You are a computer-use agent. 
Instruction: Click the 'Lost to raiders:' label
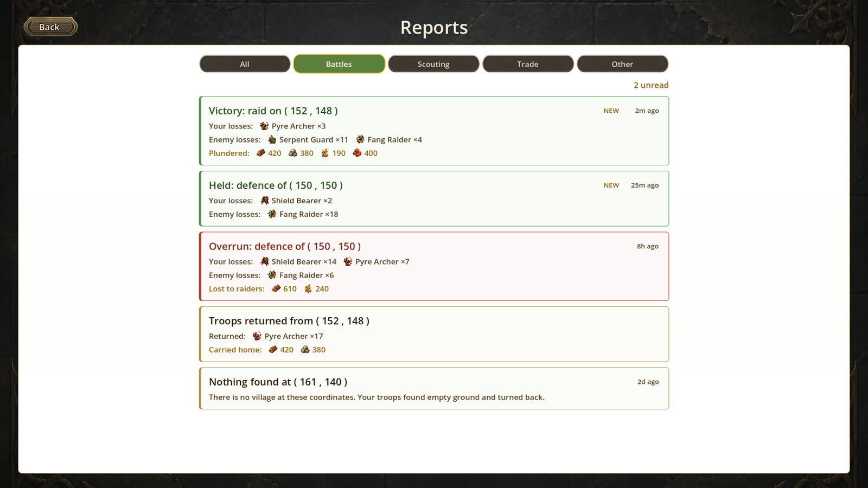(237, 288)
